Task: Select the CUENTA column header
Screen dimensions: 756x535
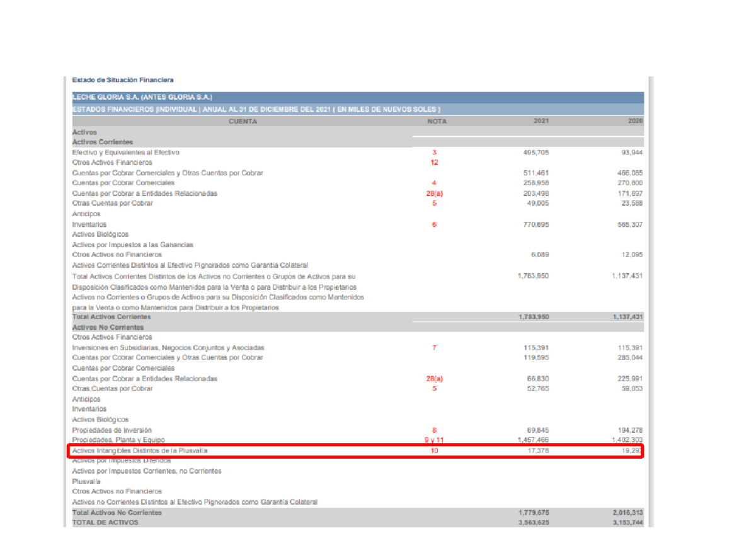Action: [243, 122]
